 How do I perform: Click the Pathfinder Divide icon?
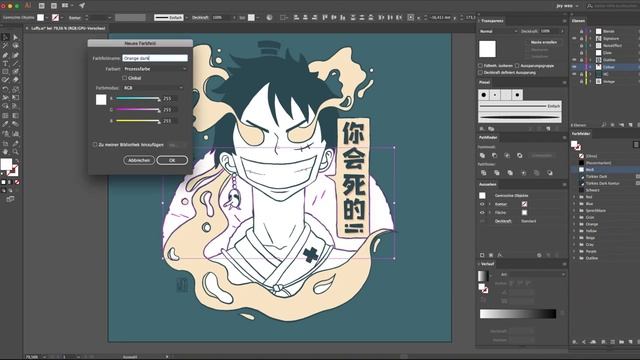(x=483, y=173)
